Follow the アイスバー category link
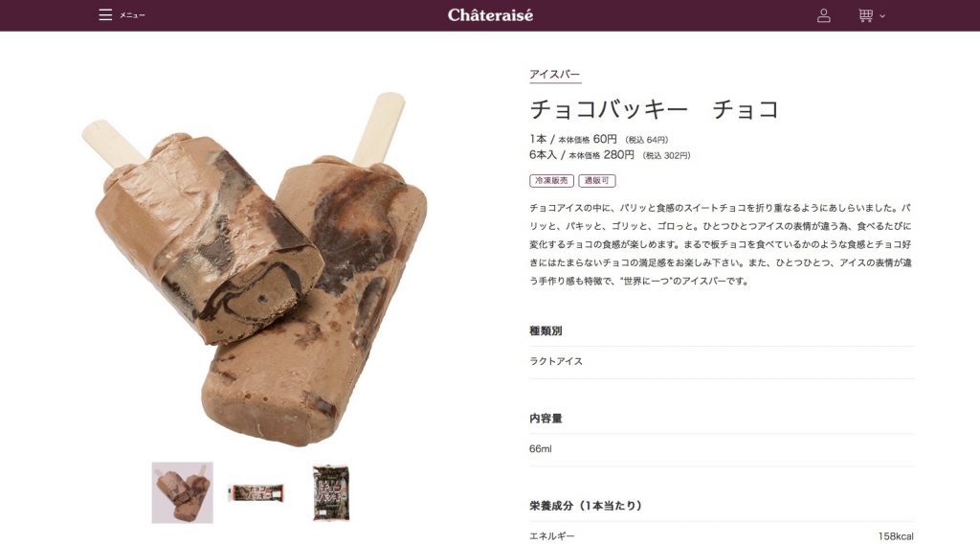Screen dimensions: 980x545 (554, 74)
